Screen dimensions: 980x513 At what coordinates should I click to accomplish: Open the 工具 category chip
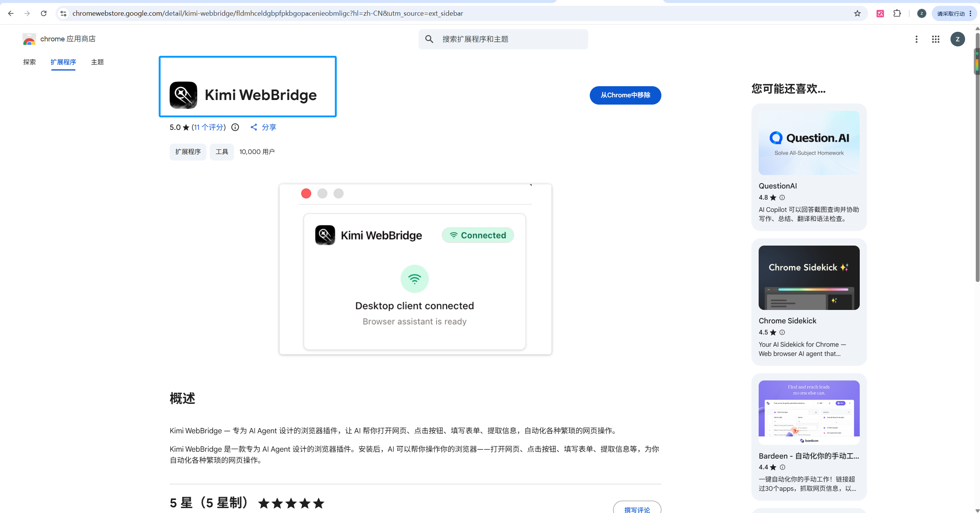[x=222, y=152]
